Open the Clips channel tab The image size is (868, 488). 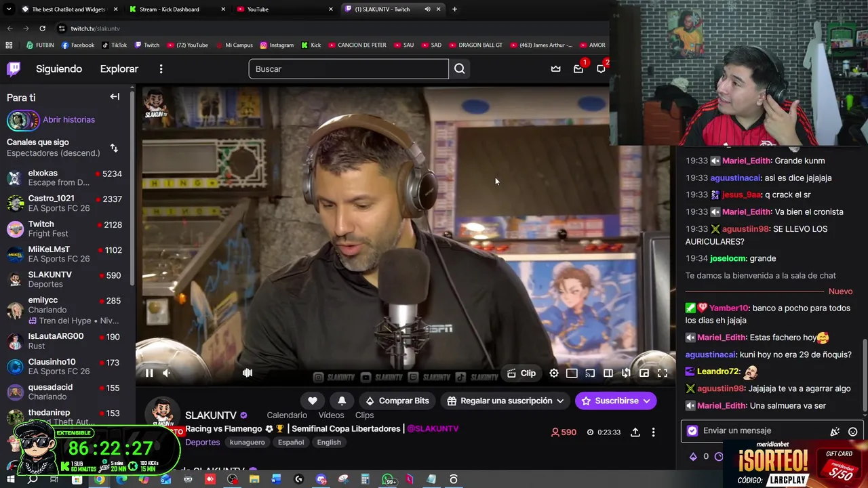(x=364, y=415)
